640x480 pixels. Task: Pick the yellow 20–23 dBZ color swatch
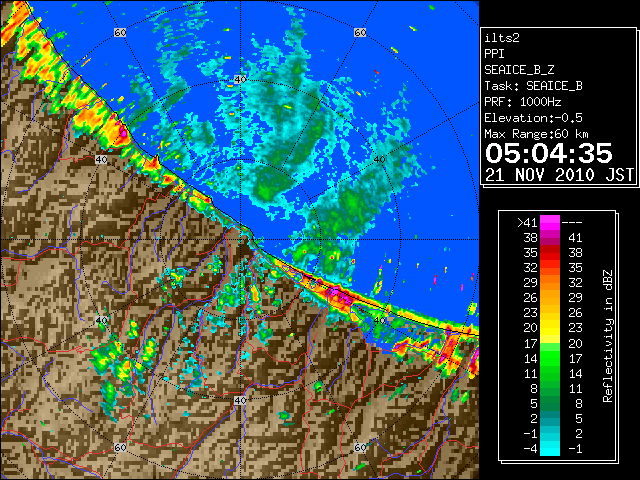[x=550, y=328]
